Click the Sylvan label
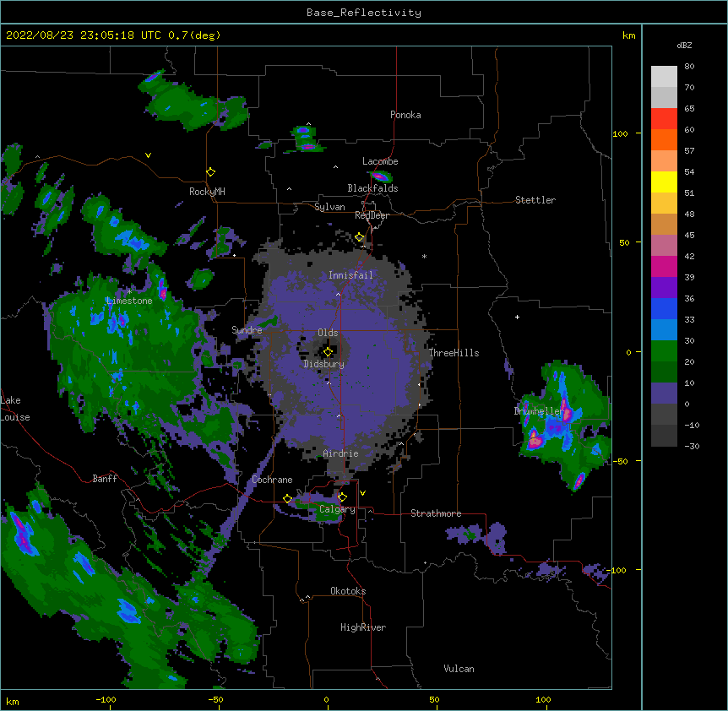Viewport: 728px width, 711px height. click(329, 207)
